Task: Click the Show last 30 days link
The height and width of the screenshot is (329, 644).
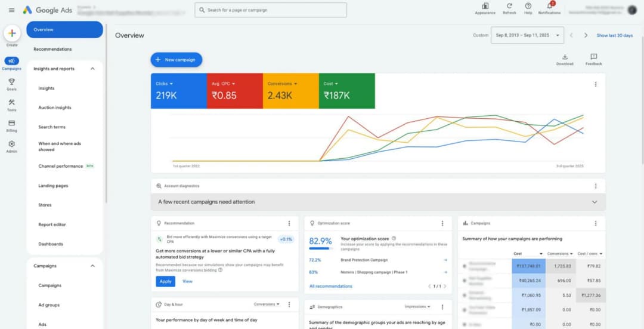Action: coord(614,35)
